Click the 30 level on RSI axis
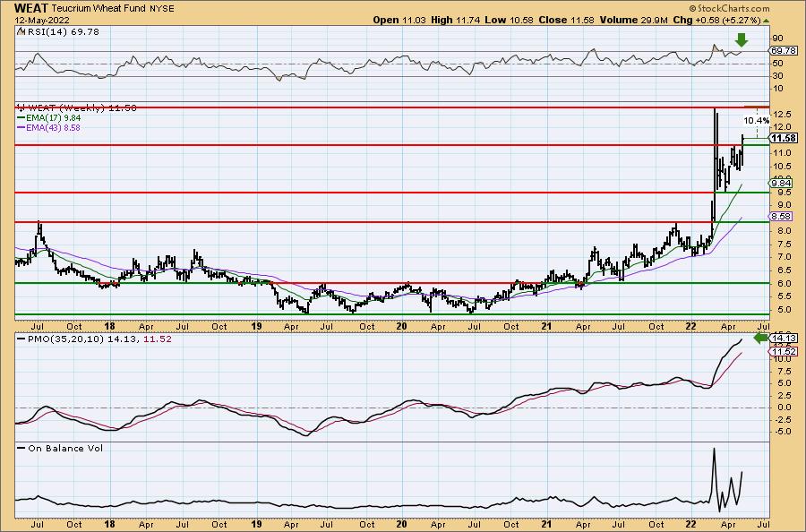The image size is (806, 532). click(777, 76)
